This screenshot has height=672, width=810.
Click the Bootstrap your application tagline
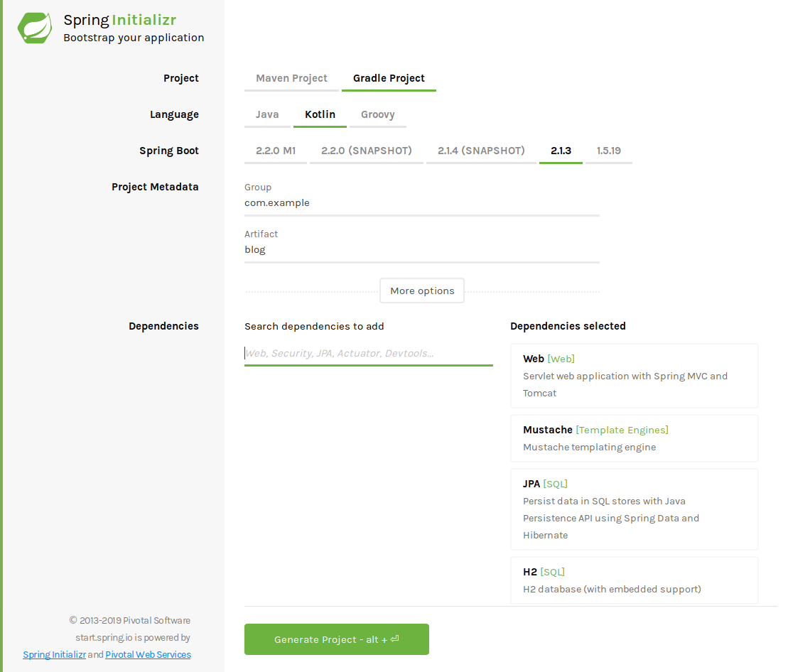(x=134, y=38)
